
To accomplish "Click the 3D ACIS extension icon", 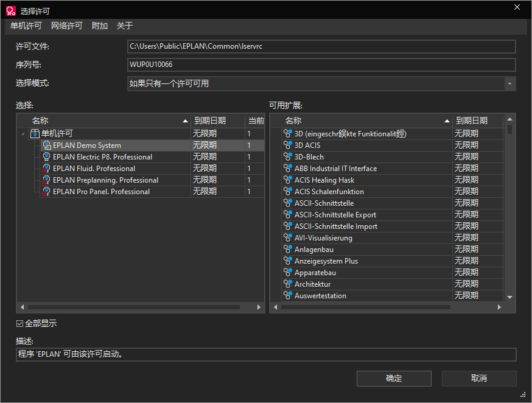I will pos(288,145).
